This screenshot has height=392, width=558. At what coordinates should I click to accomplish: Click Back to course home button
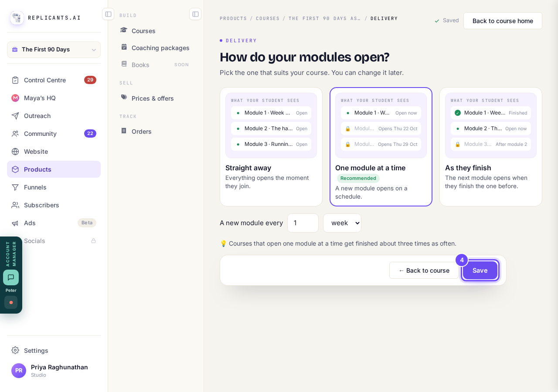click(503, 21)
